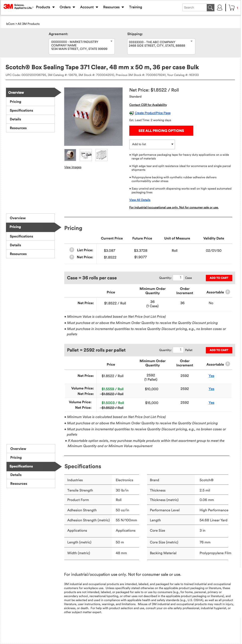Click the $1.5559 / Roll volume price
This screenshot has width=242, height=644.
point(112,389)
